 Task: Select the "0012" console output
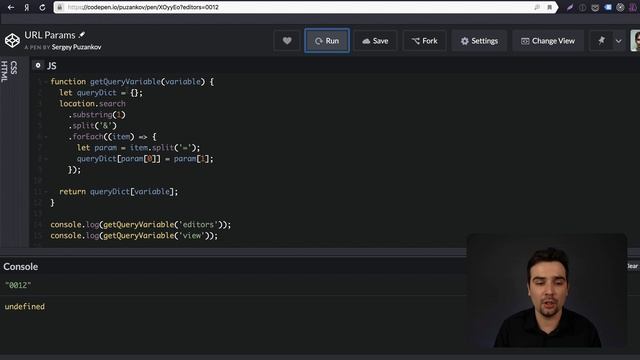point(18,285)
